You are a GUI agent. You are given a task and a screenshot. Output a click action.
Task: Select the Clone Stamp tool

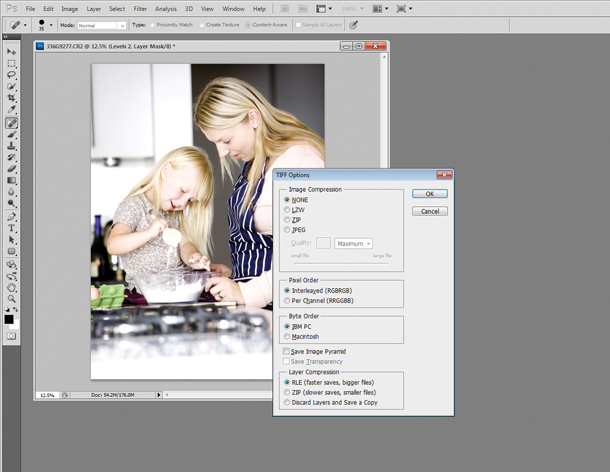click(x=11, y=146)
